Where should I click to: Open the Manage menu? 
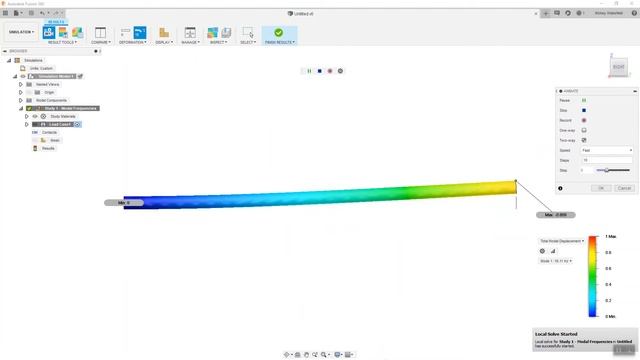coord(190,42)
